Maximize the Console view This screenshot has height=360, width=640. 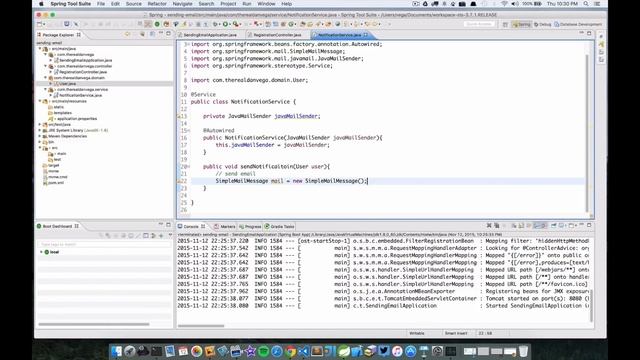pyautogui.click(x=589, y=225)
